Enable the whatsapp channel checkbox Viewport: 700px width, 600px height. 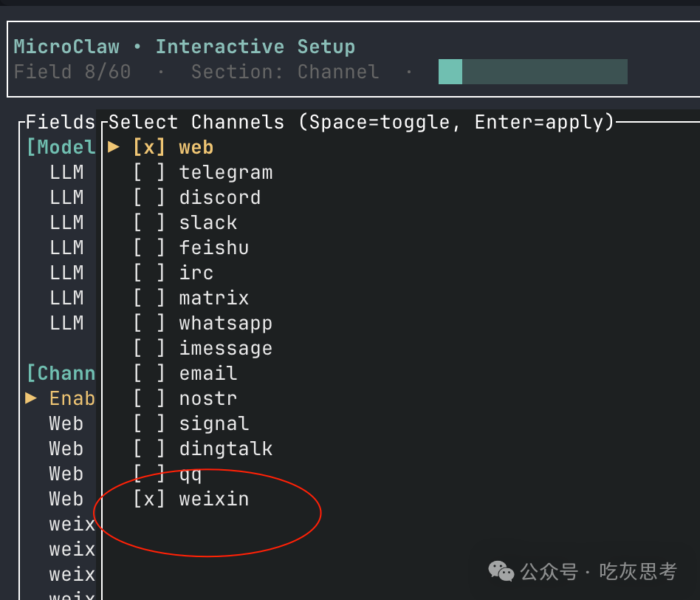click(149, 323)
